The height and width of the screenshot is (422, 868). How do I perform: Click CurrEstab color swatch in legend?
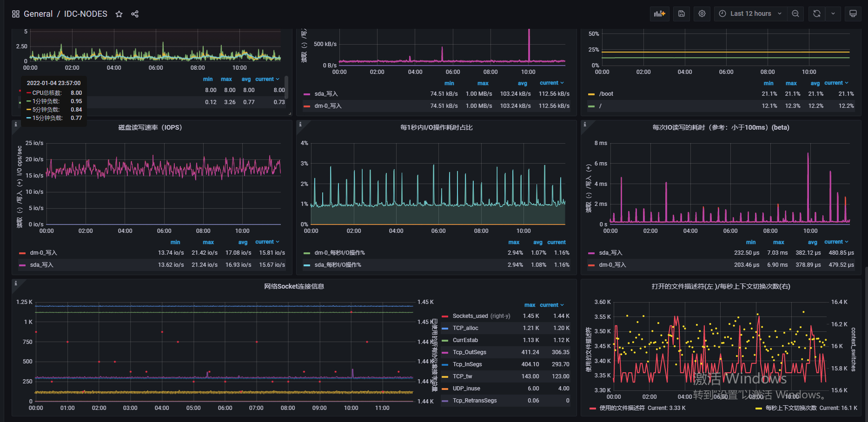tap(445, 340)
